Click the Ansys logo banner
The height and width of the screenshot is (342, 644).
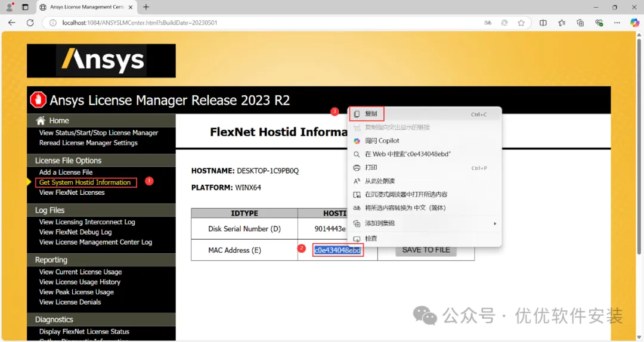click(101, 61)
